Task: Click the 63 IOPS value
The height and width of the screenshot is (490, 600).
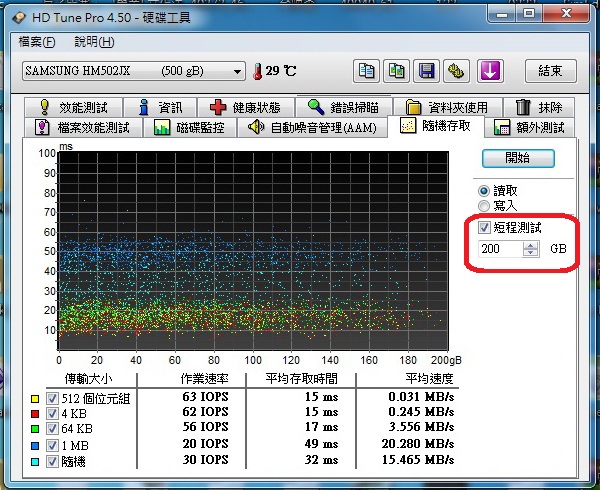Action: tap(205, 397)
